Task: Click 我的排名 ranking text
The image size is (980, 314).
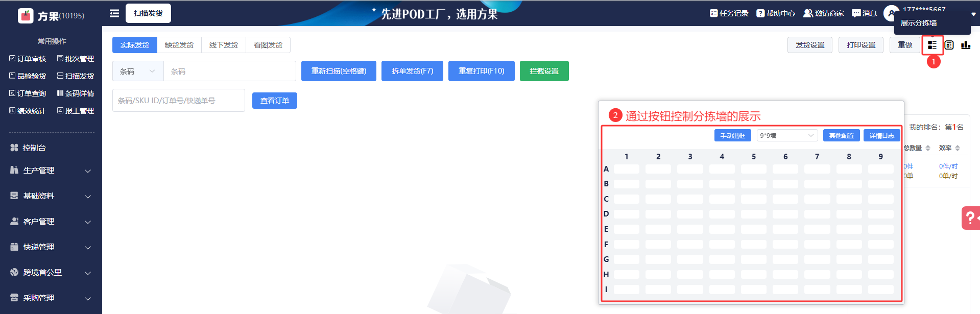Action: 936,127
